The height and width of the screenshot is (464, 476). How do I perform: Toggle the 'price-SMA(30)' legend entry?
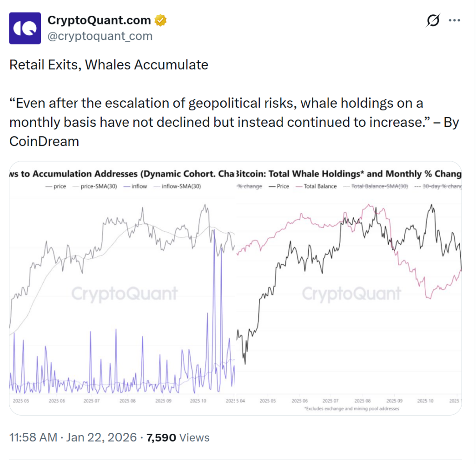tap(95, 186)
